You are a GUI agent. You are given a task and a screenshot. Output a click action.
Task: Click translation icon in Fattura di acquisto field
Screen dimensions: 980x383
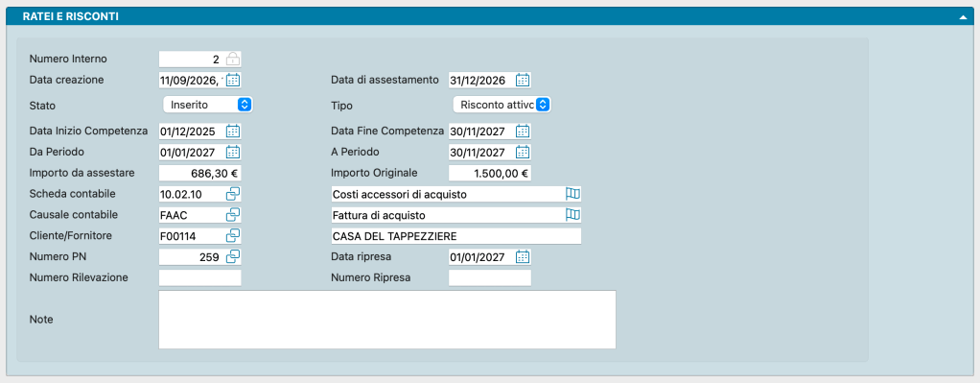click(x=572, y=215)
